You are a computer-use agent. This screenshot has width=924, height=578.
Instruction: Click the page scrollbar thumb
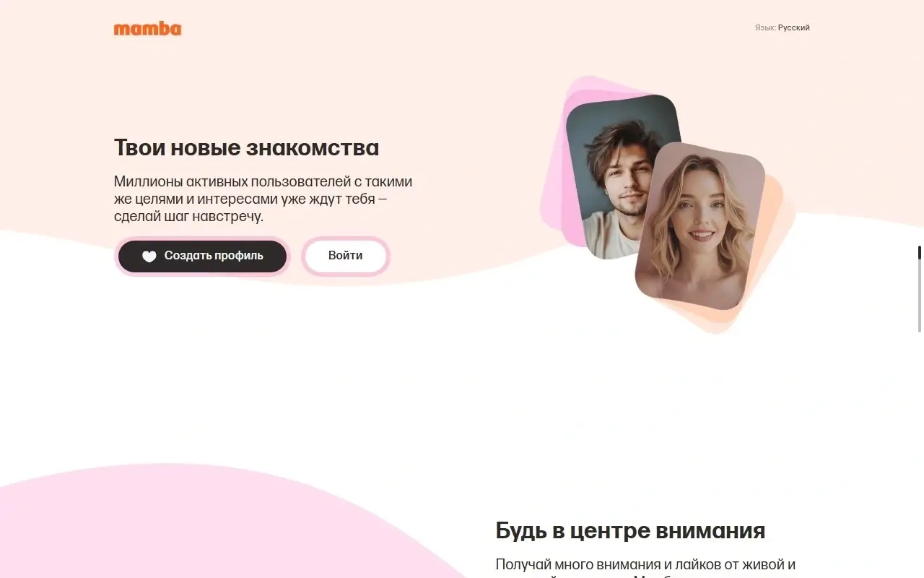coord(920,252)
